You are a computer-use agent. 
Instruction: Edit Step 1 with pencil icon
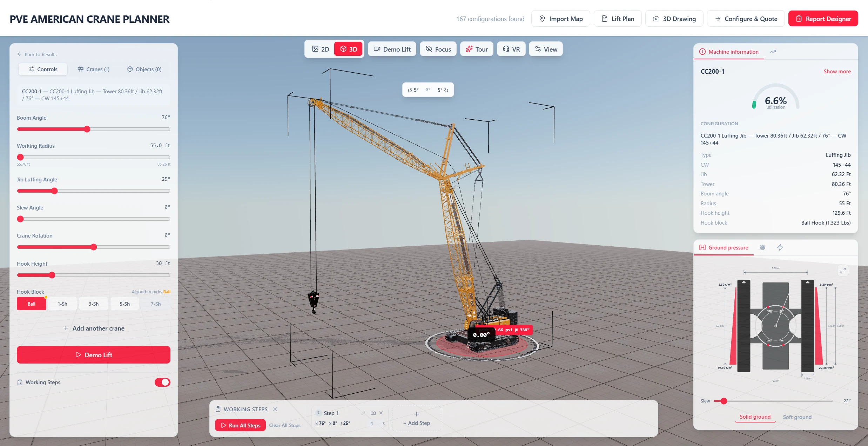[x=363, y=413]
